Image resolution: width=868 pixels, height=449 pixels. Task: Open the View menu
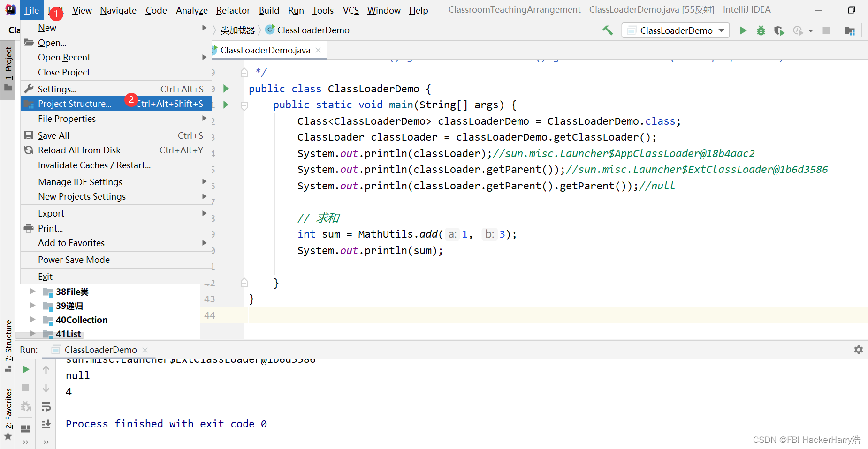(82, 10)
